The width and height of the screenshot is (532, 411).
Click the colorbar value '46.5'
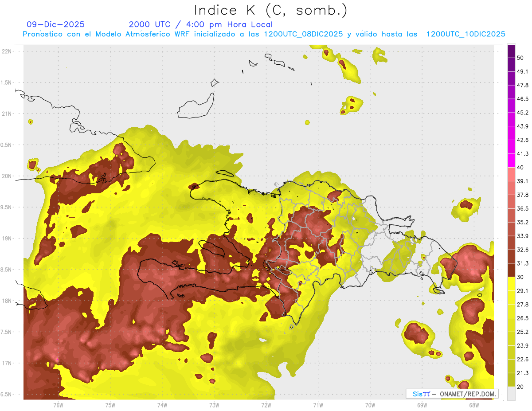(522, 99)
